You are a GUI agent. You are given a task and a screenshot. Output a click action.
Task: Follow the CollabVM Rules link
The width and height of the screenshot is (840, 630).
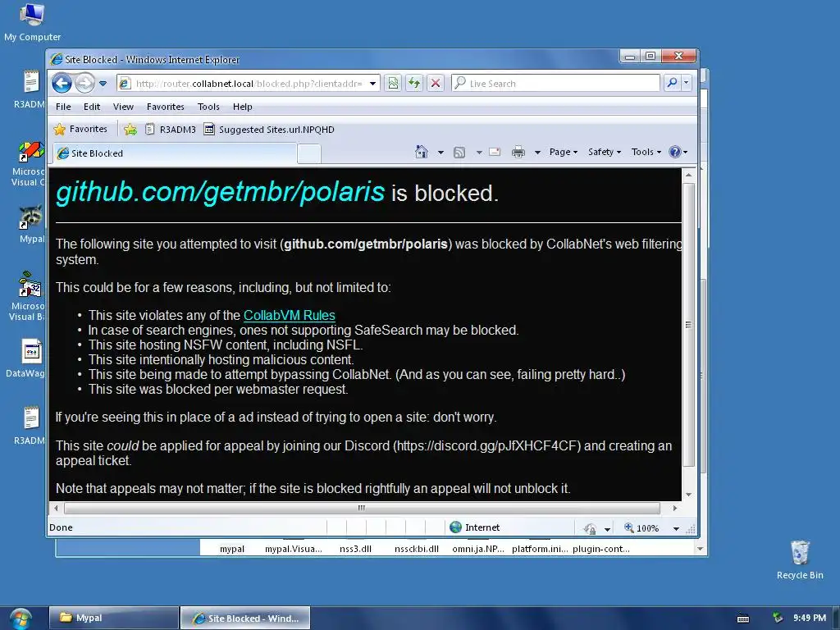click(x=290, y=315)
